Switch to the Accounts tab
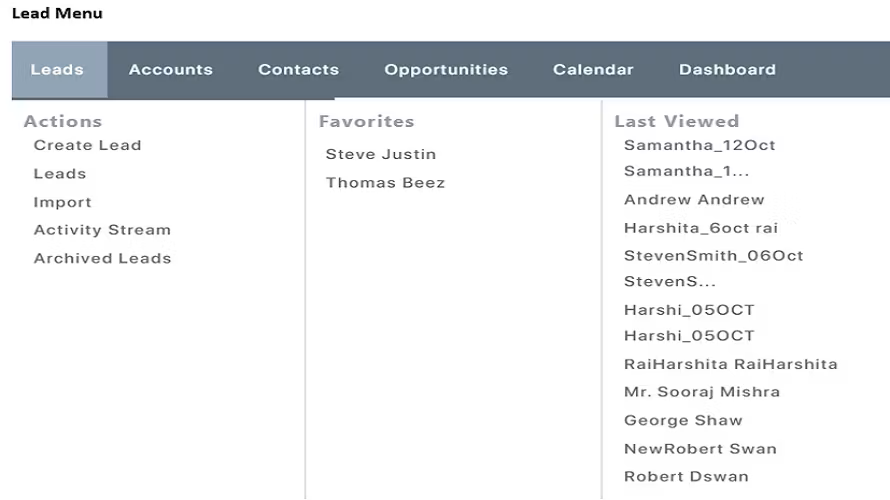890x500 pixels. tap(170, 70)
